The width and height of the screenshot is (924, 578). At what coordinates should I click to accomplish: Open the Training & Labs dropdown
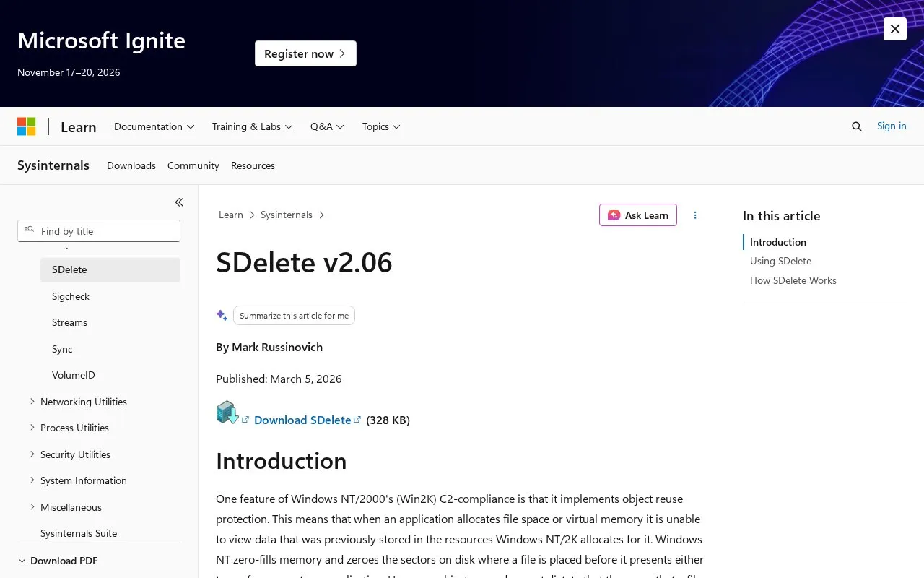[253, 126]
